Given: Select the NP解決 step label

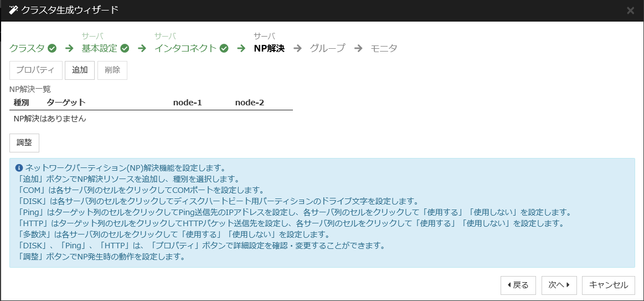Looking at the screenshot, I should [x=269, y=48].
